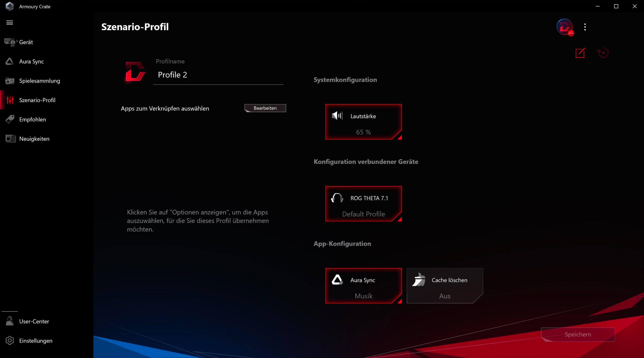Go to Spielesammlung in sidebar

click(x=39, y=81)
